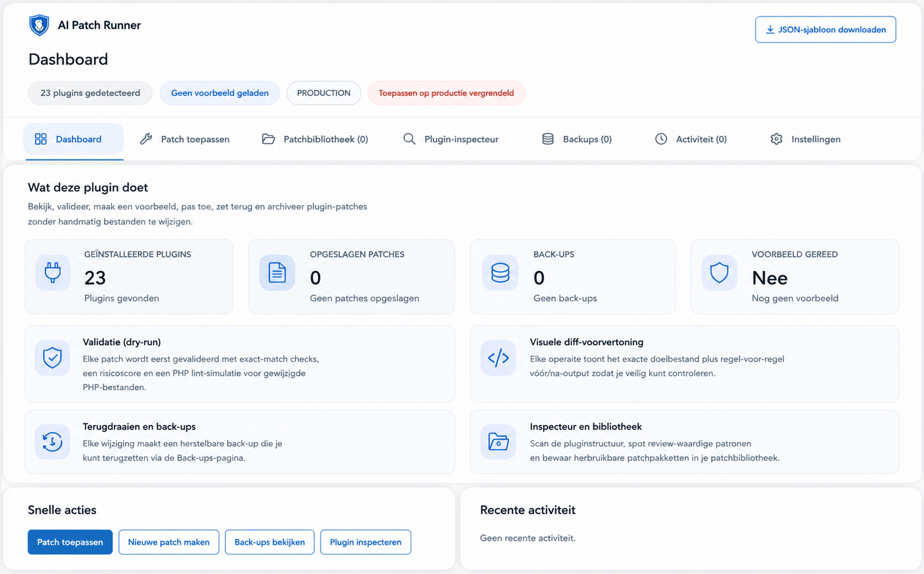924x574 pixels.
Task: Open the Patch toepassen tab
Action: (x=185, y=139)
